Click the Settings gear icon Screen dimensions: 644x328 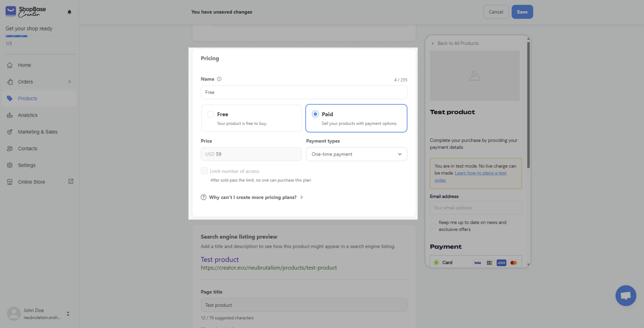10,165
